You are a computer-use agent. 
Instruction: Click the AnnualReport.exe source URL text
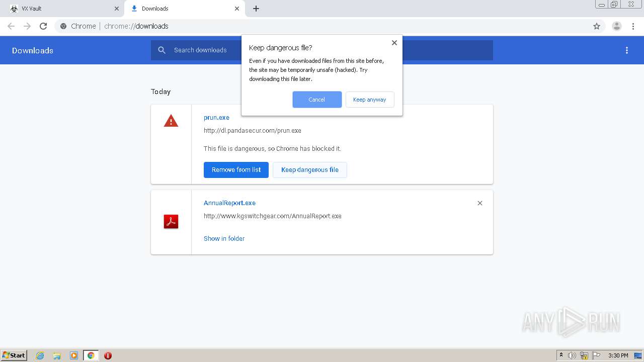pyautogui.click(x=273, y=216)
